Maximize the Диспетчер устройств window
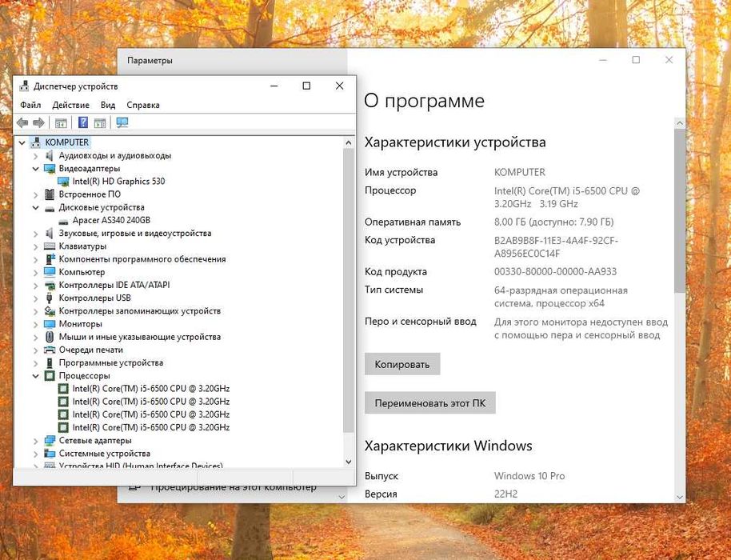 click(306, 86)
